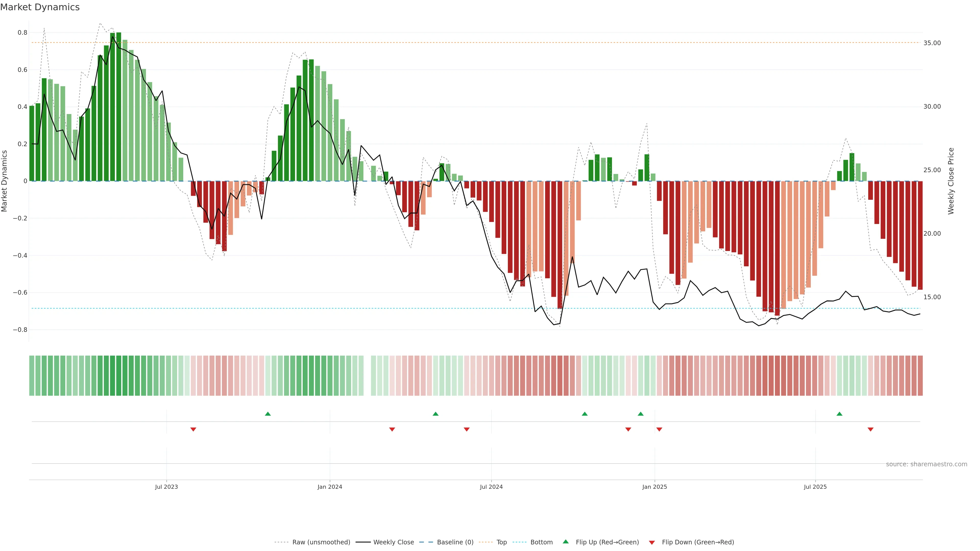The image size is (980, 551).
Task: Click the flip-up marker just before Jan 2025
Action: (641, 414)
